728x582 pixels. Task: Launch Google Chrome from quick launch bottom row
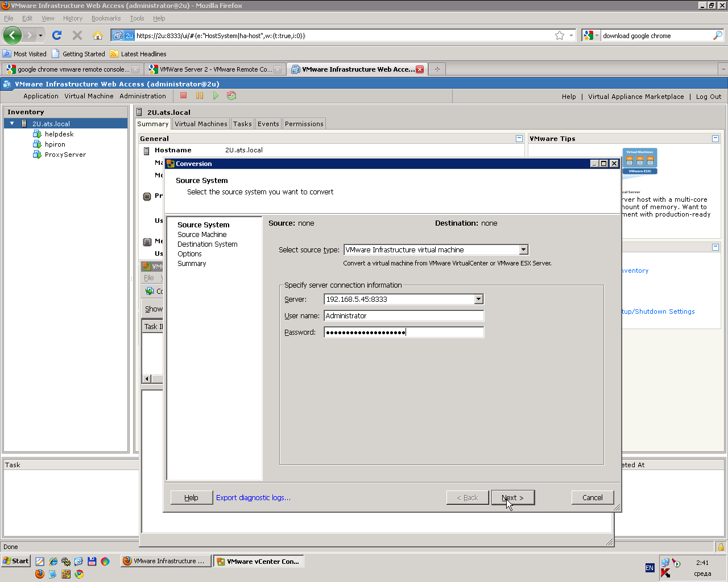[79, 573]
